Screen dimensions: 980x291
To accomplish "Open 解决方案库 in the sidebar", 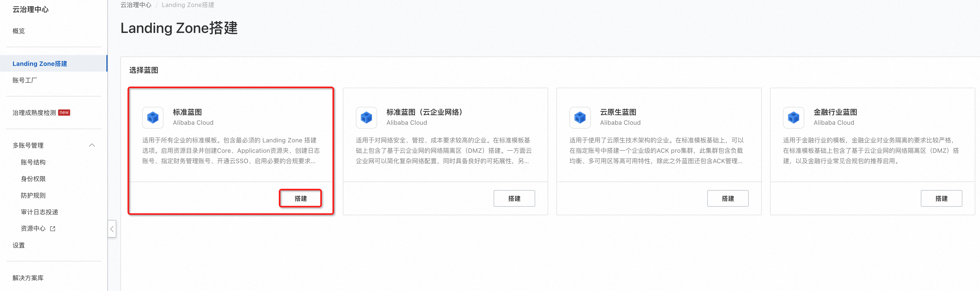I will click(x=28, y=278).
